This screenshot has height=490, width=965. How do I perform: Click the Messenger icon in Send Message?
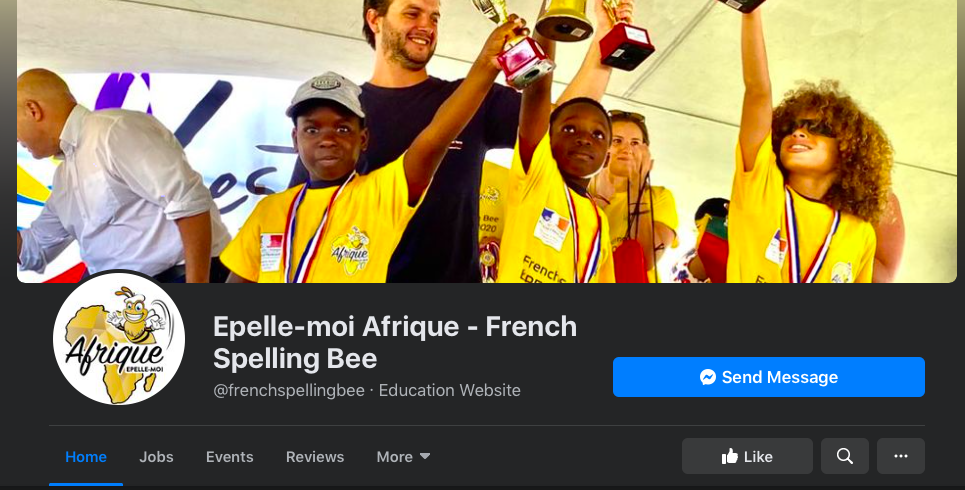pyautogui.click(x=708, y=377)
